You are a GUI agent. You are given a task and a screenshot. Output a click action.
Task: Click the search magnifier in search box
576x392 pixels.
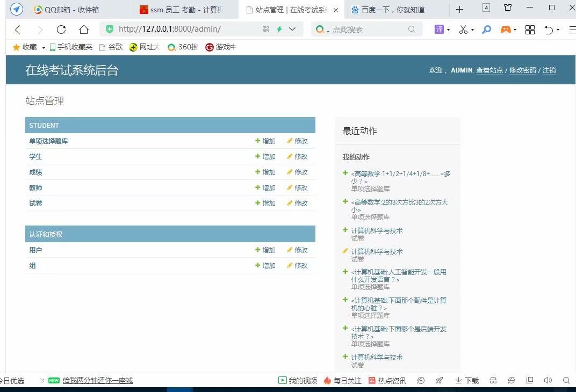click(x=412, y=29)
